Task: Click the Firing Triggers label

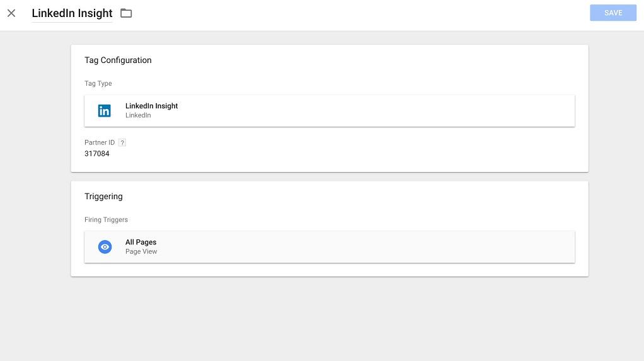Action: tap(106, 220)
